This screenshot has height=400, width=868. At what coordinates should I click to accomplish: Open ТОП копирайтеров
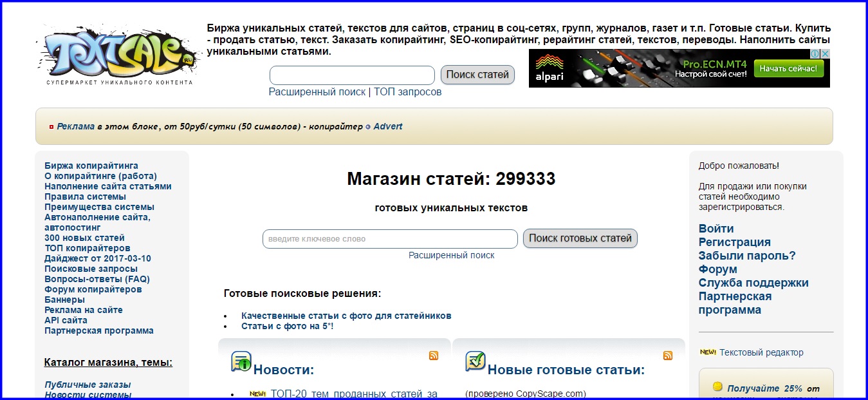point(88,248)
